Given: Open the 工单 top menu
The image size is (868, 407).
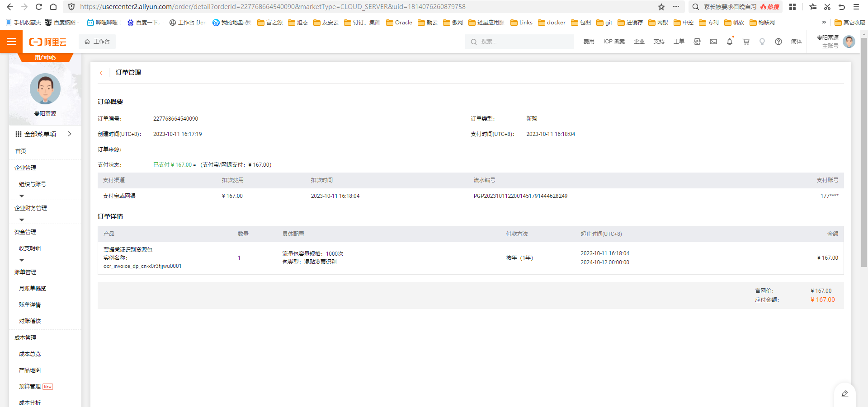Looking at the screenshot, I should click(679, 42).
